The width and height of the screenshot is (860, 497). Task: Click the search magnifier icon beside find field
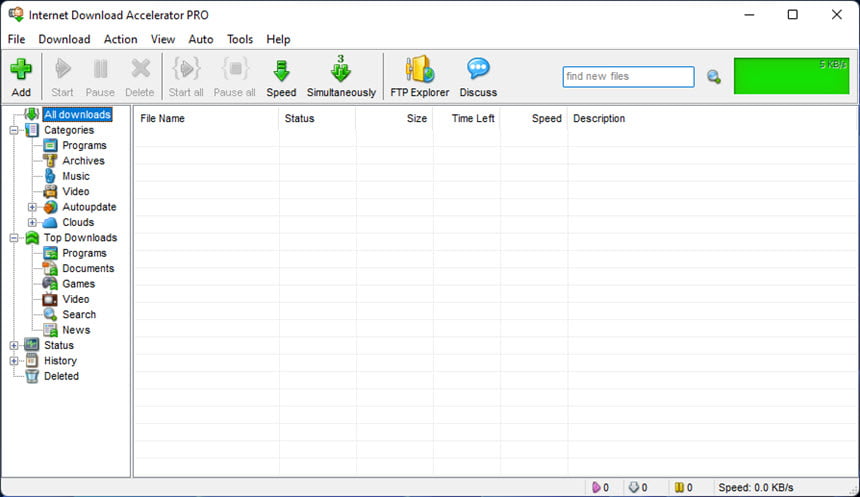click(x=714, y=77)
